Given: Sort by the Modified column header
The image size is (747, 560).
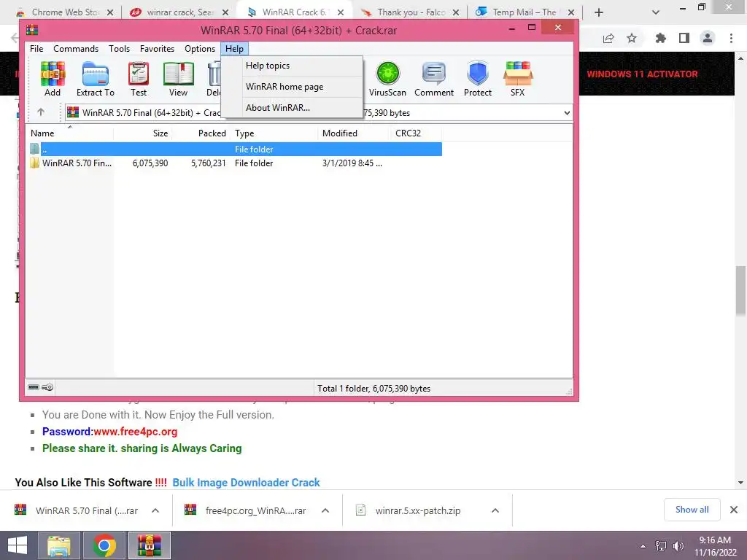Looking at the screenshot, I should tap(354, 133).
